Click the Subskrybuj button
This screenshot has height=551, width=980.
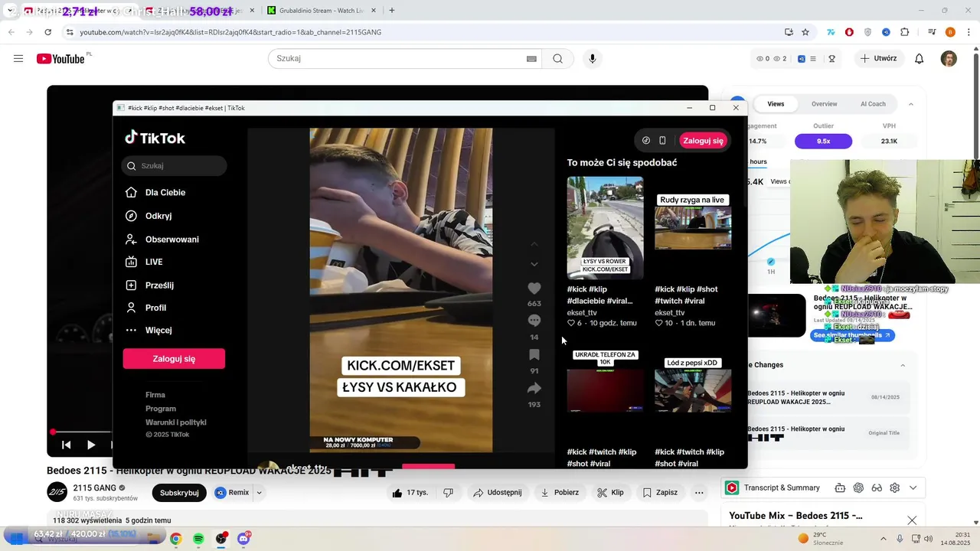179,493
